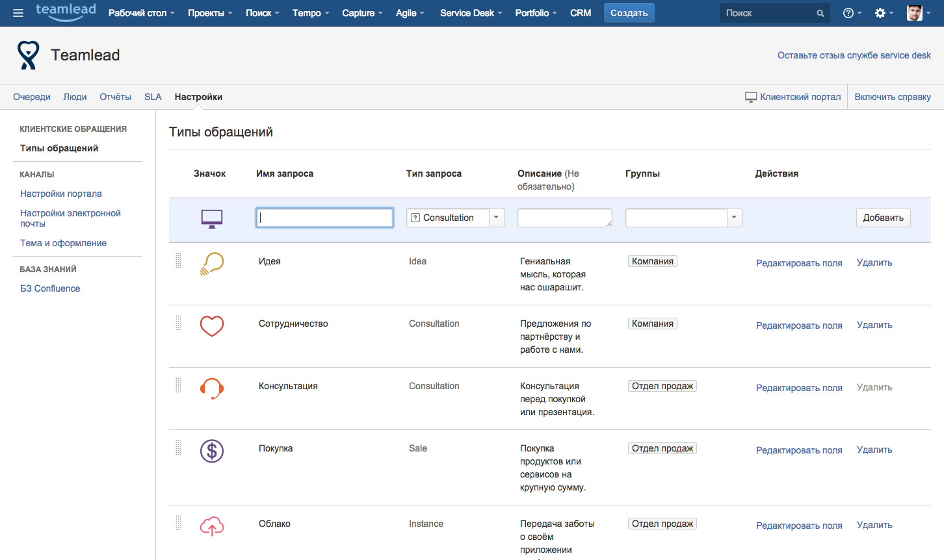The height and width of the screenshot is (560, 944).
Task: Click the monitor icon in the new type row
Action: (211, 218)
